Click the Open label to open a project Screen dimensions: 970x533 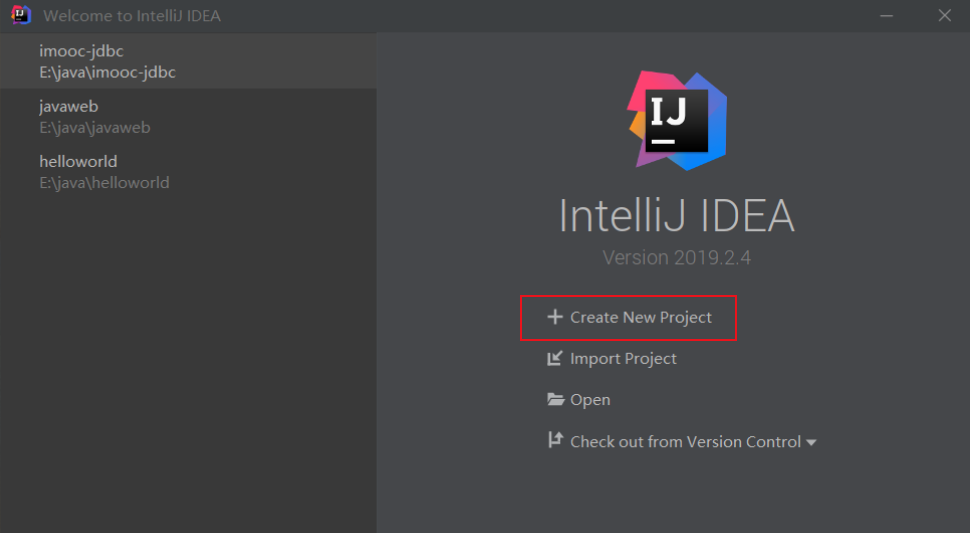coord(590,400)
